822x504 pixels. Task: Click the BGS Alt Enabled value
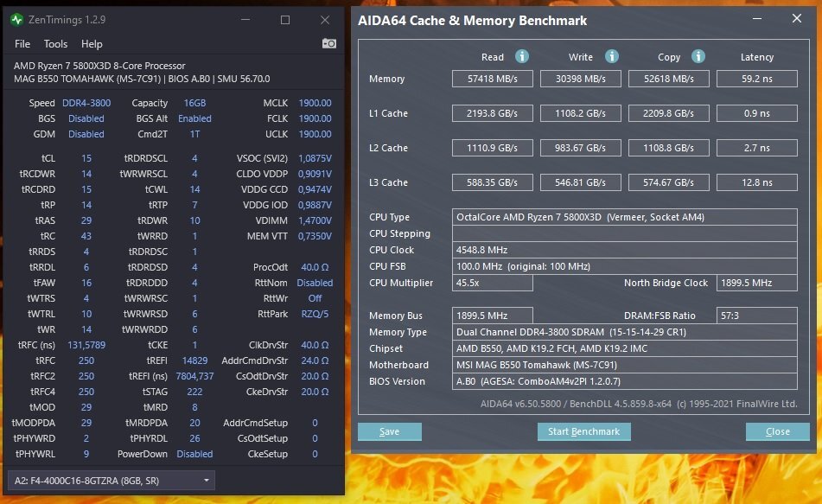pos(194,118)
